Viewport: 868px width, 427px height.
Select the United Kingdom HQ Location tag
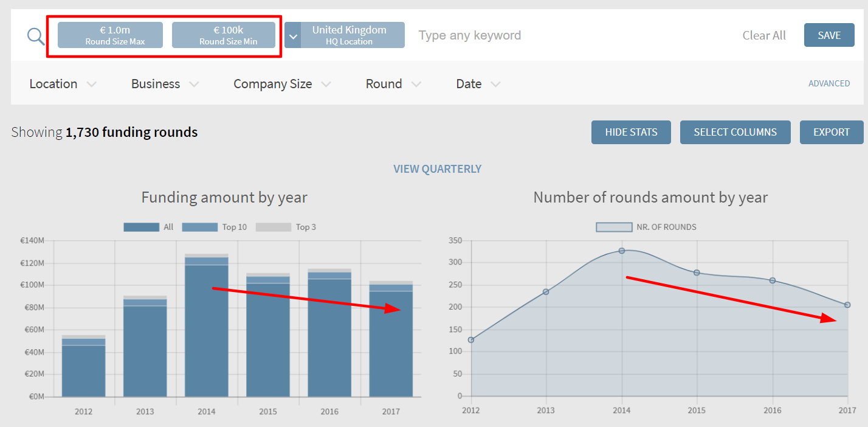pyautogui.click(x=349, y=35)
